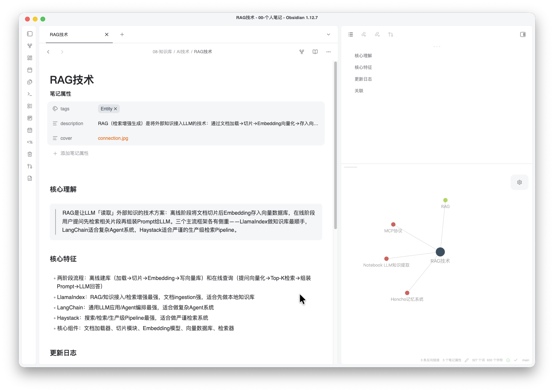Click the central RAG技术 graph node
Viewport: 554px width, 392px height.
click(x=440, y=252)
